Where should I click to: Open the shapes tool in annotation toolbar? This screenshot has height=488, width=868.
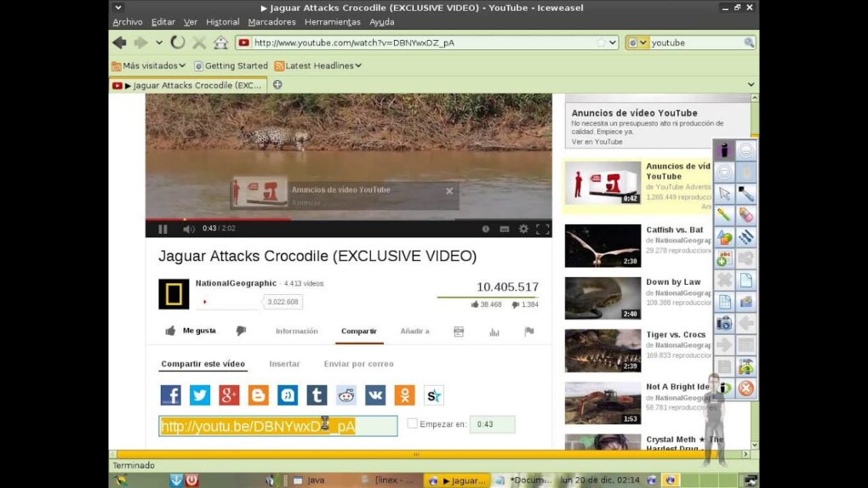(x=724, y=237)
